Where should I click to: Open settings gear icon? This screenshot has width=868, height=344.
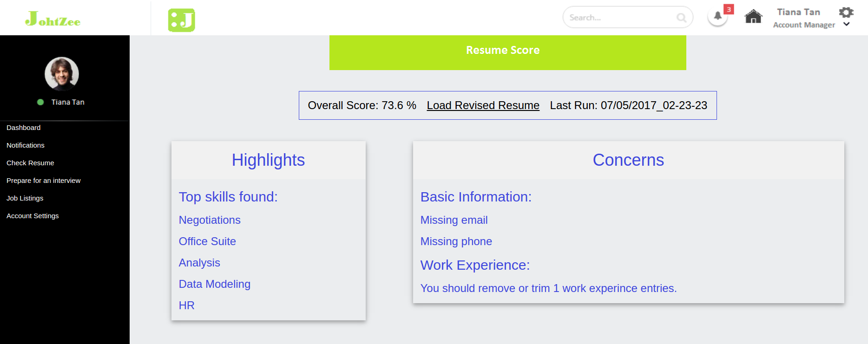tap(846, 12)
